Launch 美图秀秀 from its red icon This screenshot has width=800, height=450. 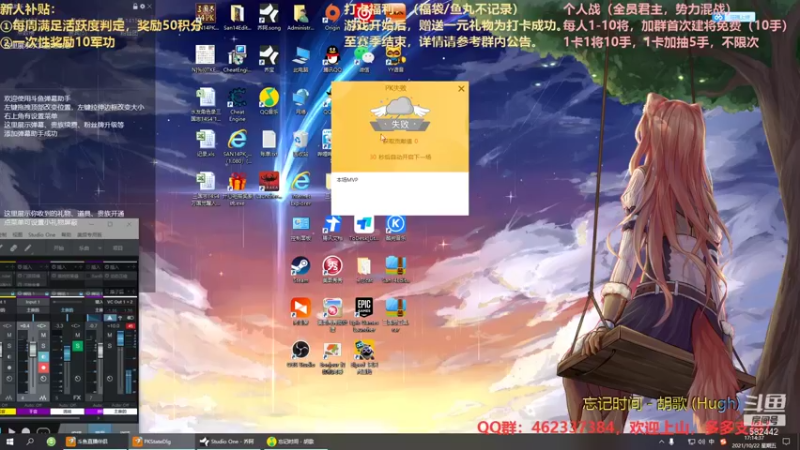332,269
